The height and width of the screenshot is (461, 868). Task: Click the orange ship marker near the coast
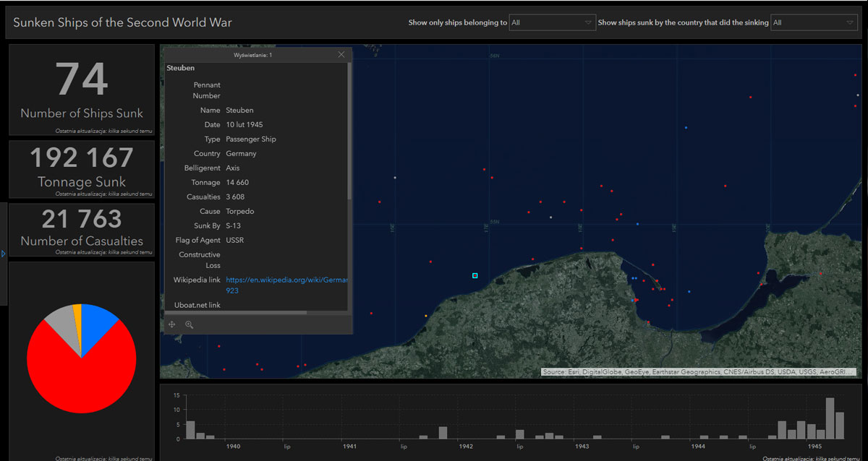pyautogui.click(x=426, y=316)
